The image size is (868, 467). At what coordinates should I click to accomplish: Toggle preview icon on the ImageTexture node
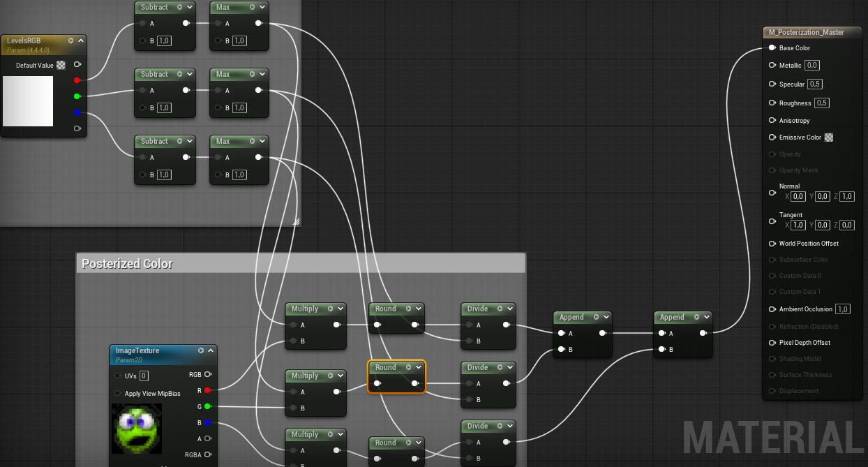[x=201, y=350]
